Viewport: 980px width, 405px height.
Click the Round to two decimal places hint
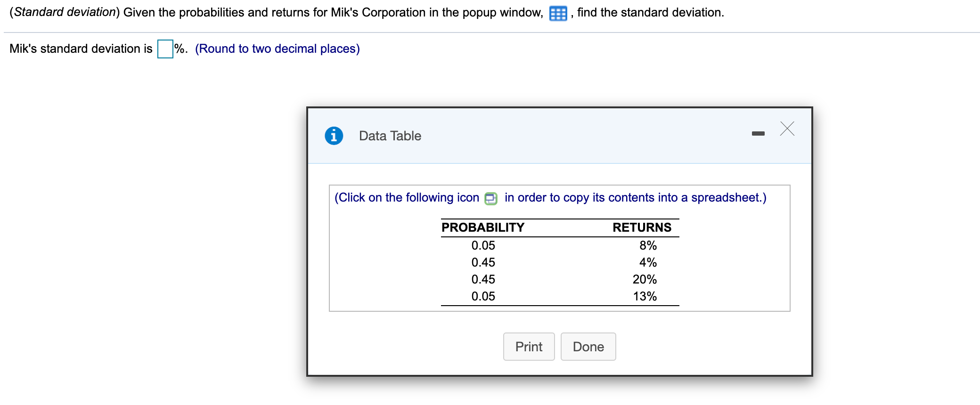coord(277,49)
